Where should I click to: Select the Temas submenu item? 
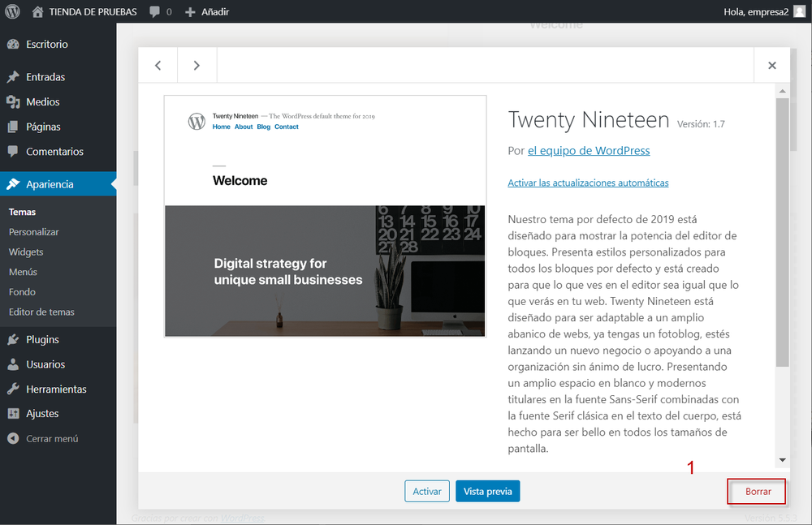(x=22, y=212)
